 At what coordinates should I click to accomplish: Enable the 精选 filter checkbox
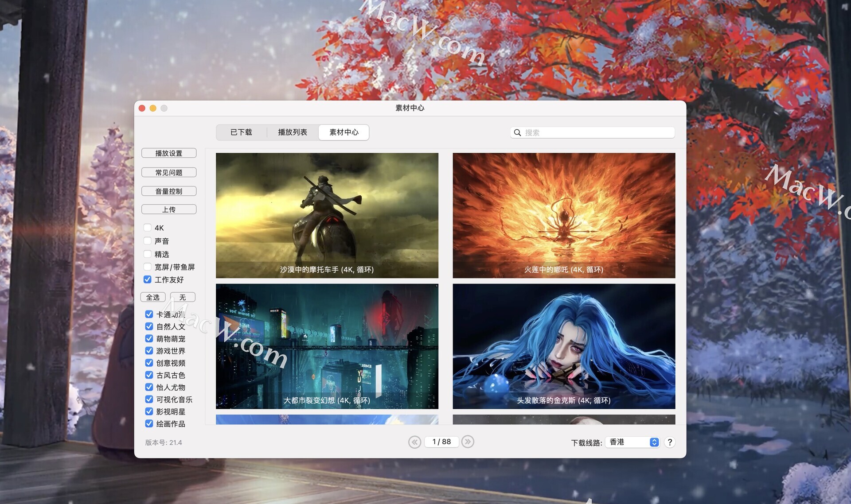tap(148, 254)
